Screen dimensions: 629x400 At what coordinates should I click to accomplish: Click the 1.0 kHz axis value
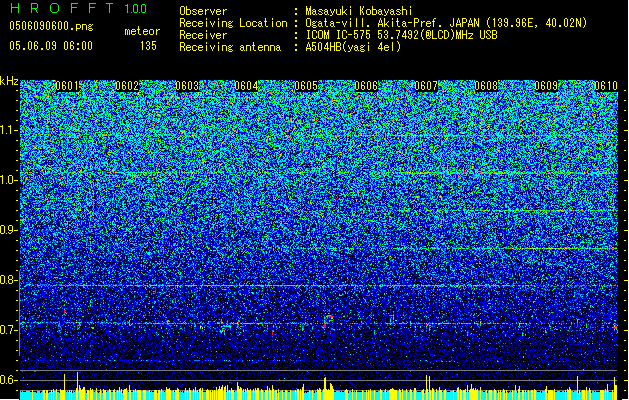pos(8,180)
